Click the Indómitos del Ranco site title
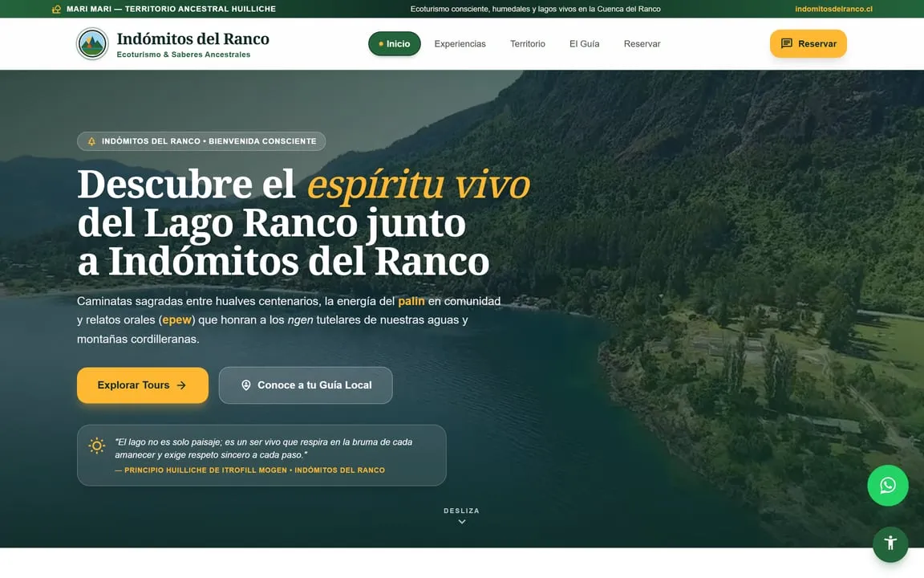This screenshot has width=924, height=578. point(192,39)
